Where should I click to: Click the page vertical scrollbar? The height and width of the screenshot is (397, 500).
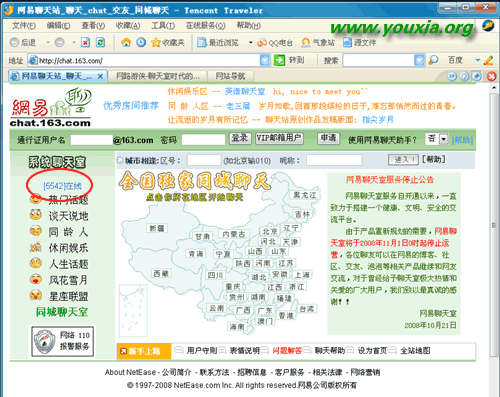494,225
